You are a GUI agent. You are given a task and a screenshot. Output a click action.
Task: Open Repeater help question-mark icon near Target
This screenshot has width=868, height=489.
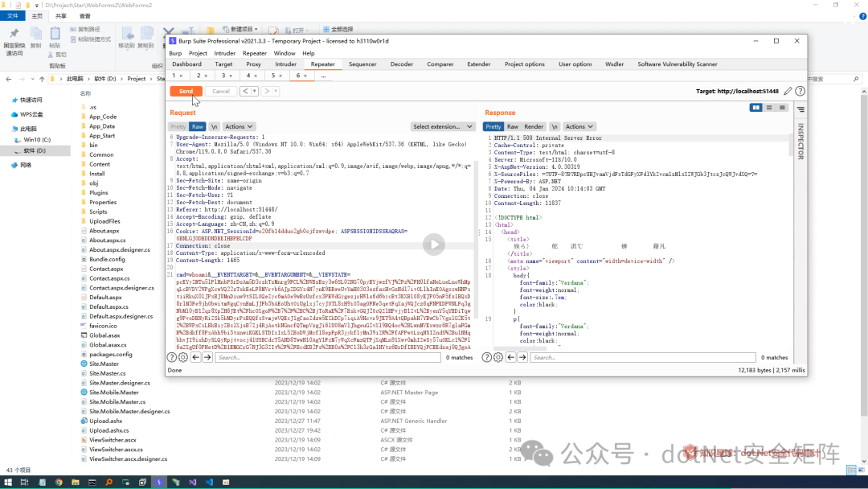point(800,92)
